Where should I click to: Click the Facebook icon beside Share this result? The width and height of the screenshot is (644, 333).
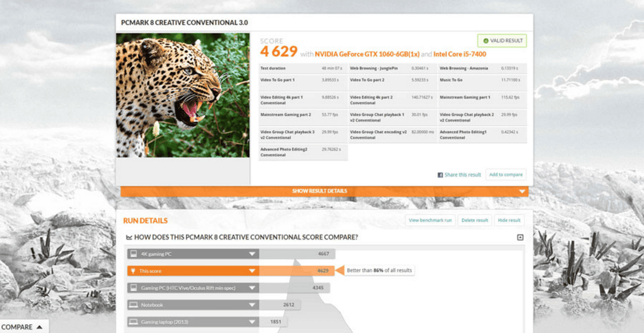(x=440, y=175)
